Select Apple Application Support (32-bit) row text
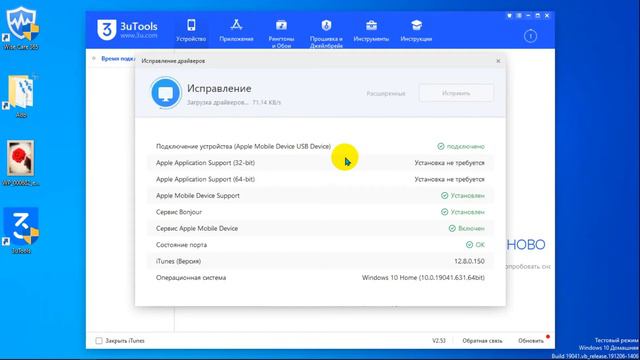Image resolution: width=640 pixels, height=360 pixels. [205, 163]
